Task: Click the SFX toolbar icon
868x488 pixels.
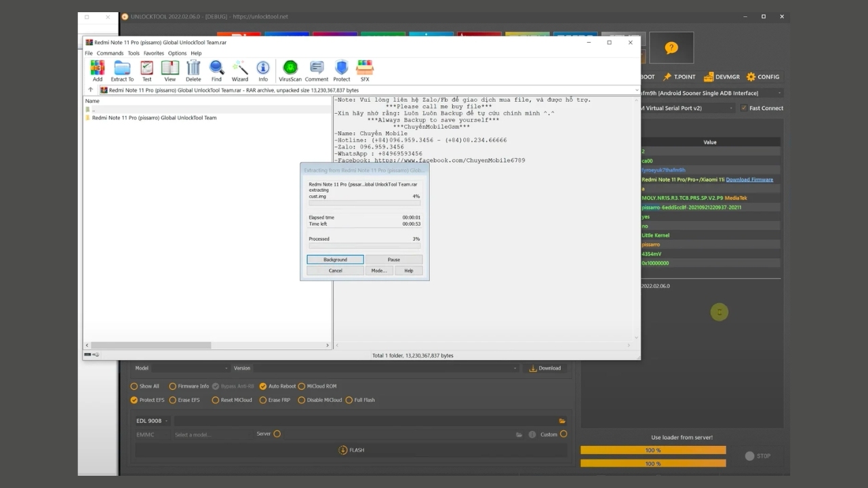Action: pyautogui.click(x=365, y=70)
